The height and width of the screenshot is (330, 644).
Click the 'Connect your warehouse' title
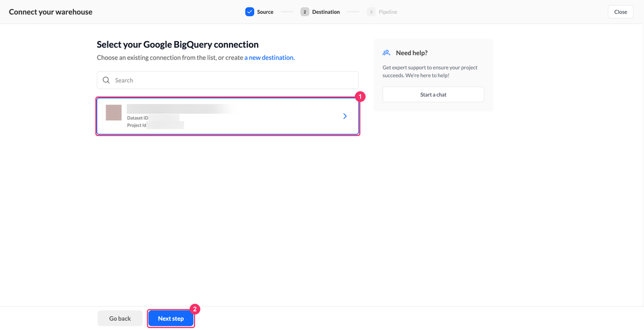[51, 12]
